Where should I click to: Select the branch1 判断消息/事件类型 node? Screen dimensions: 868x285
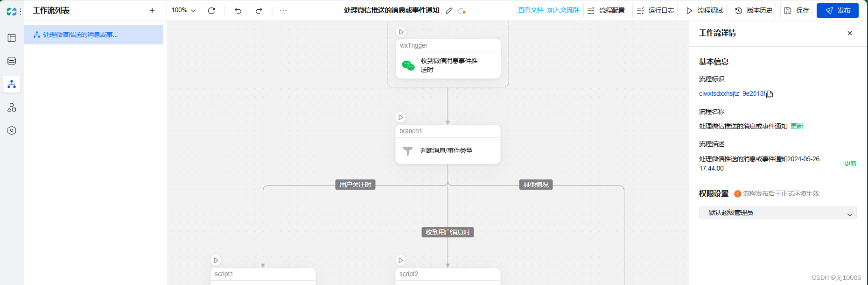click(x=448, y=144)
